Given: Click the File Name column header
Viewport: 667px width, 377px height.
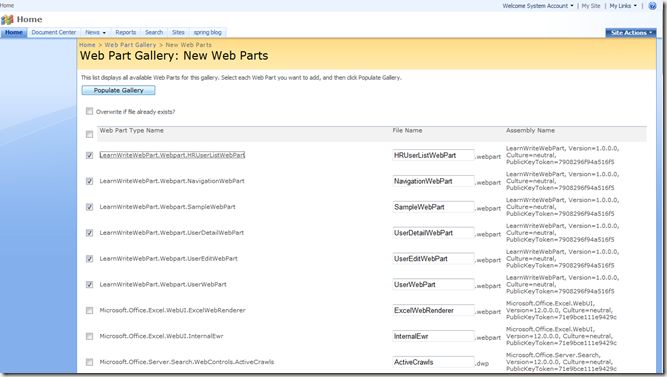Looking at the screenshot, I should pos(407,131).
